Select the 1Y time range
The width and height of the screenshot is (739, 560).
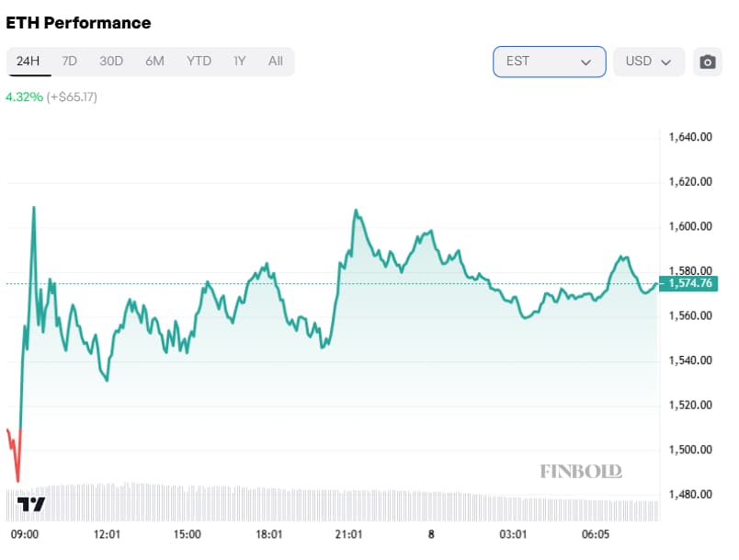[239, 62]
